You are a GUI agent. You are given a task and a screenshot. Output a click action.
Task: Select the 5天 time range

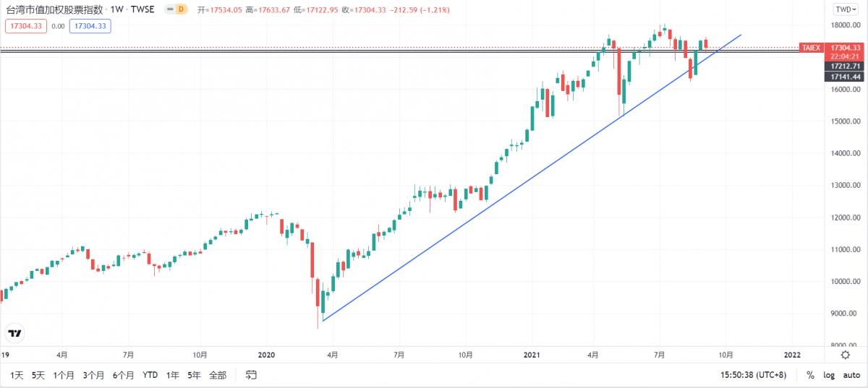(38, 375)
